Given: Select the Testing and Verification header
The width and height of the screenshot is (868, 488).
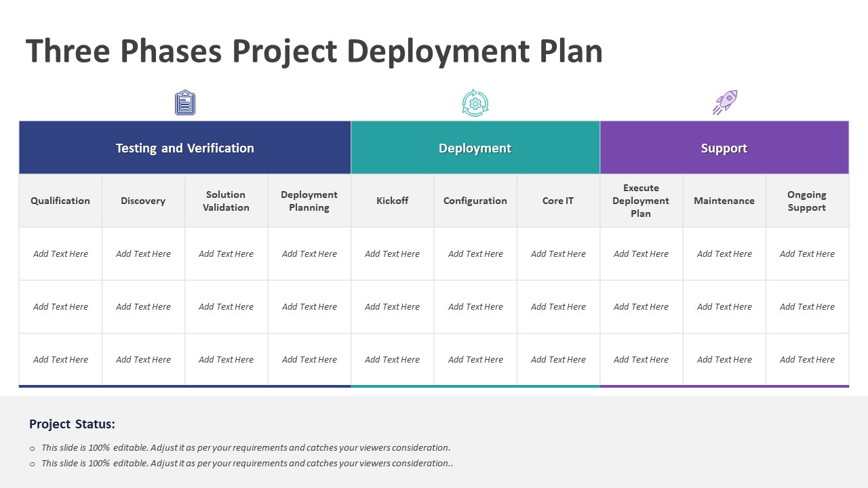Looking at the screenshot, I should (x=184, y=148).
